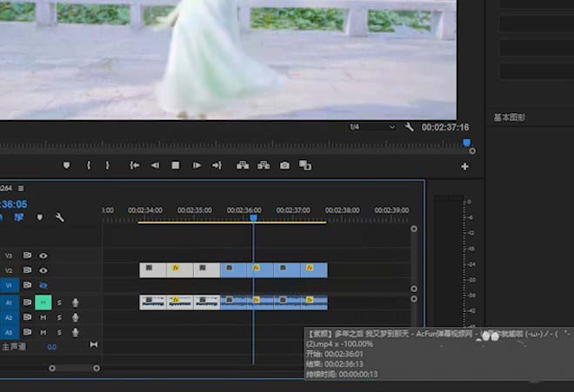Click the master track volume value 0.0
Screen dimensions: 574x392
coord(51,347)
